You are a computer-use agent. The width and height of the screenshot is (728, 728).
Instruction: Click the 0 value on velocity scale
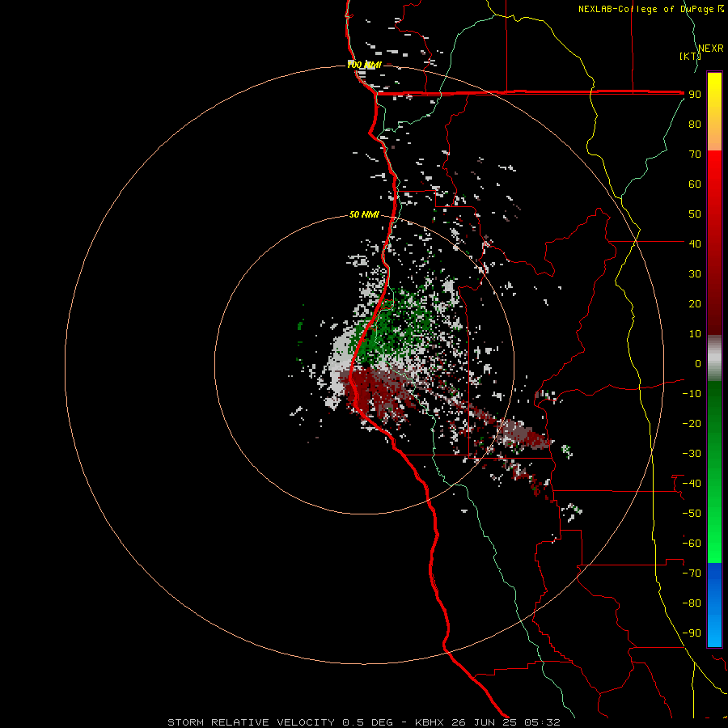click(698, 363)
